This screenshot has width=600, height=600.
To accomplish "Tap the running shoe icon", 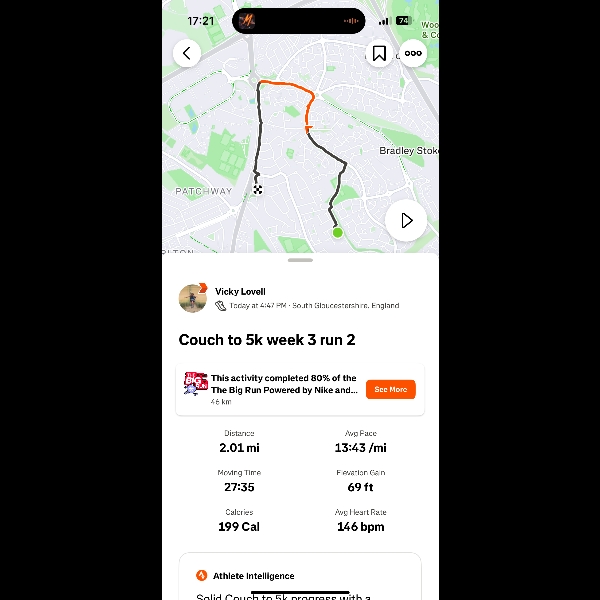I will click(220, 306).
